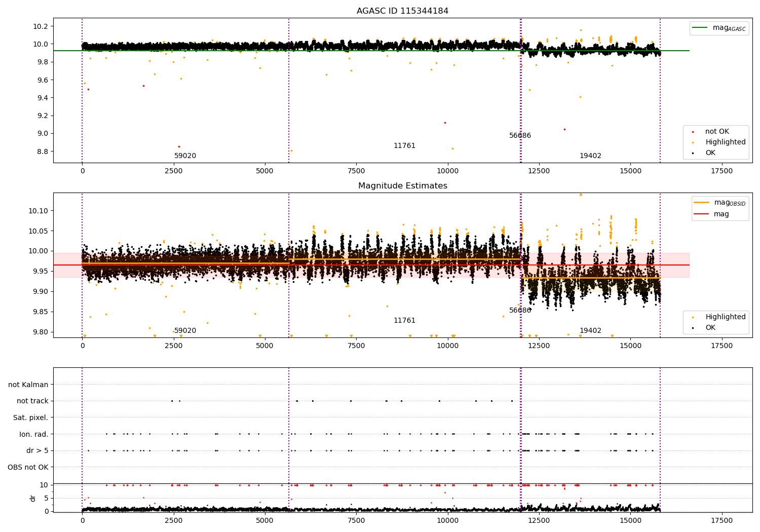Screen dimensions: 760x532
Task: Click the '9.85' tick on Magnitude Estimates axis
Action: (41, 312)
